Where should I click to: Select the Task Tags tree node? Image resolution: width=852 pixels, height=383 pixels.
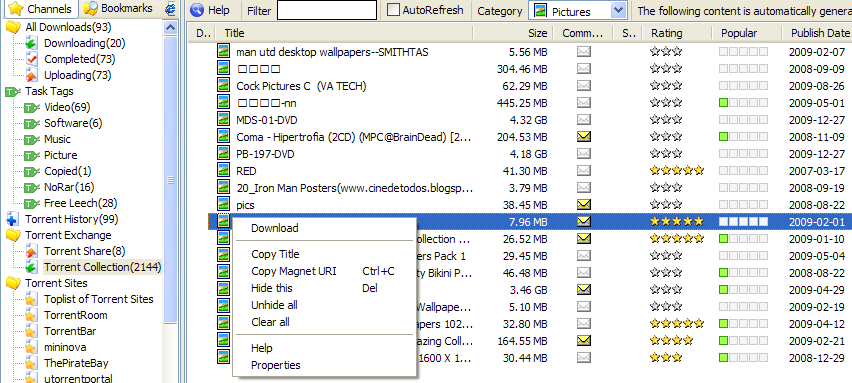click(x=49, y=91)
